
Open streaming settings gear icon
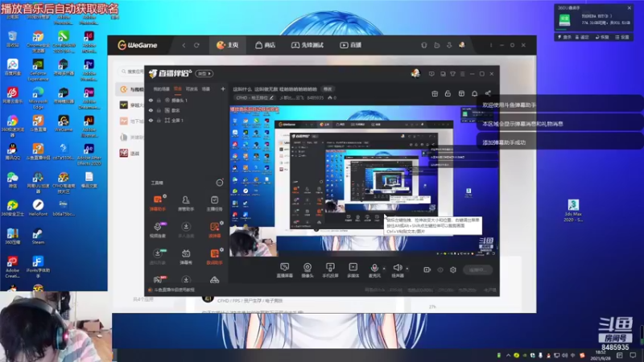(x=453, y=269)
